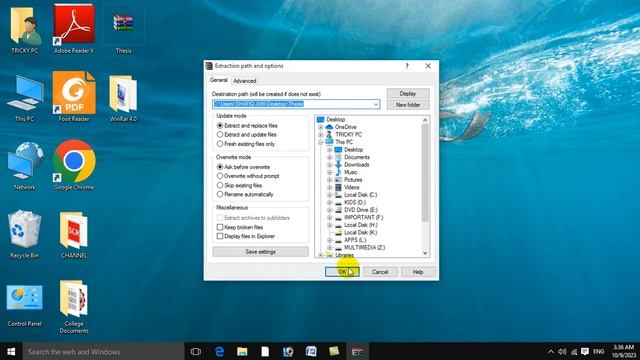
Task: Select the Thesis archive on desktop
Action: click(123, 29)
